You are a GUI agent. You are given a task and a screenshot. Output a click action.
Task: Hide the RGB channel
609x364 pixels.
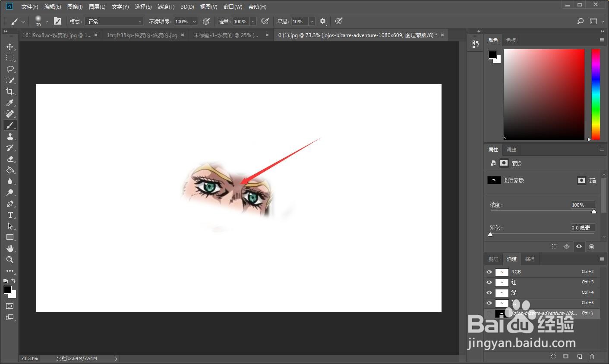point(489,272)
